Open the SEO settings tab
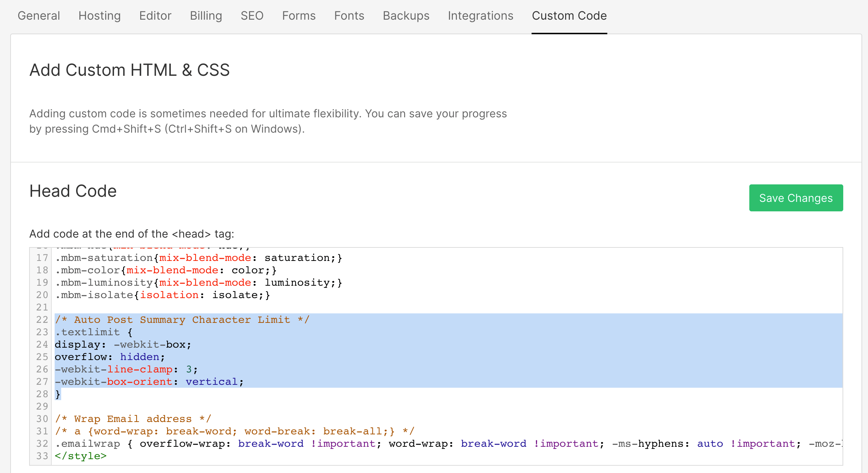This screenshot has height=473, width=868. click(x=252, y=16)
